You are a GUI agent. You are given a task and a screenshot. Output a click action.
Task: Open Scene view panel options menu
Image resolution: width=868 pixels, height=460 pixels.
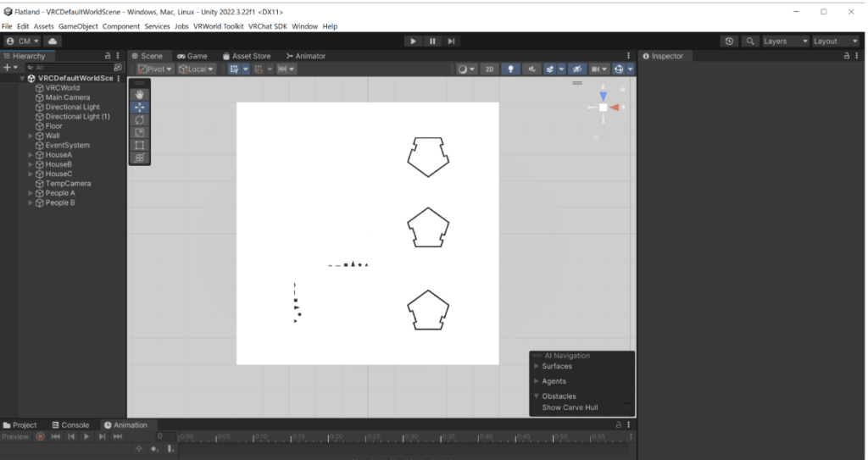(x=628, y=56)
